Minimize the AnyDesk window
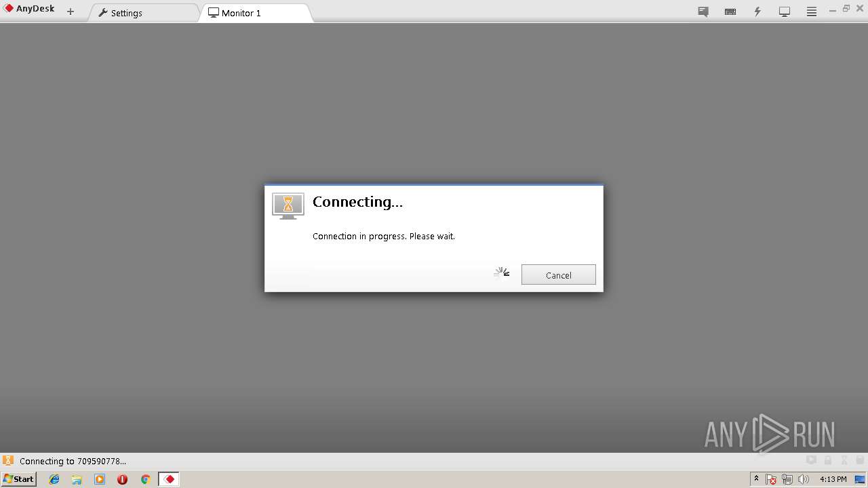This screenshot has width=868, height=488. pos(833,9)
